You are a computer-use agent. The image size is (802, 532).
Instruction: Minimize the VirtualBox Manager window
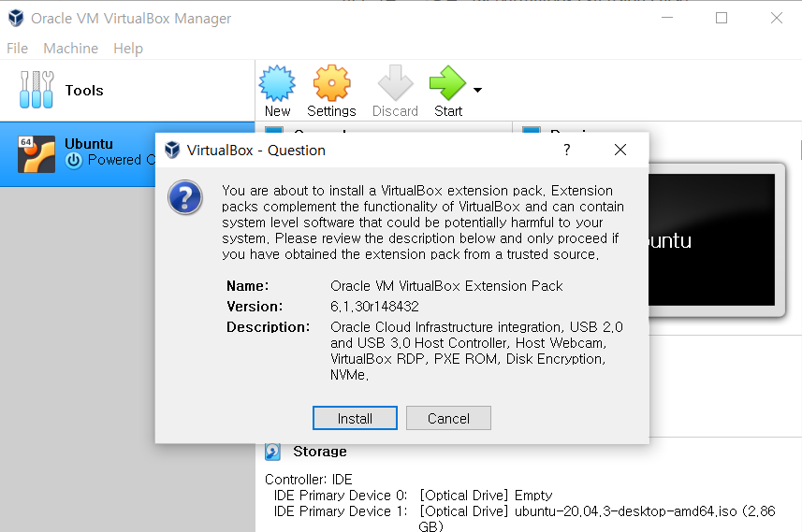[667, 18]
